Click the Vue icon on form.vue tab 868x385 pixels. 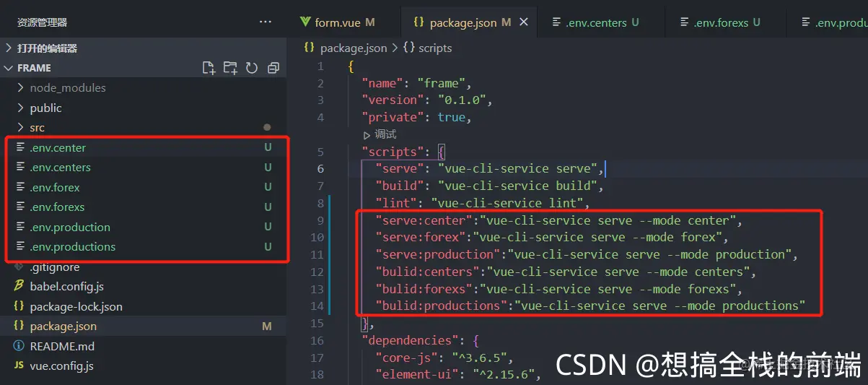pos(306,22)
